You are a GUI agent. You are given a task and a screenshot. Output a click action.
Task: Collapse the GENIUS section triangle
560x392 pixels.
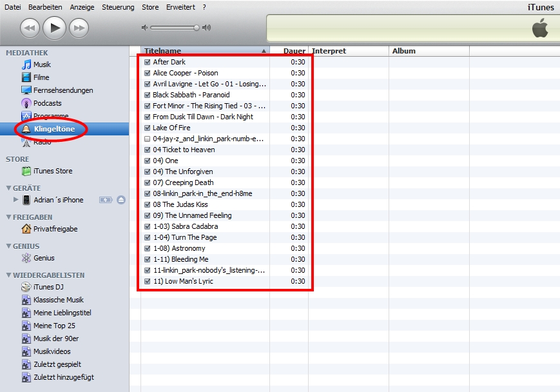tap(8, 246)
